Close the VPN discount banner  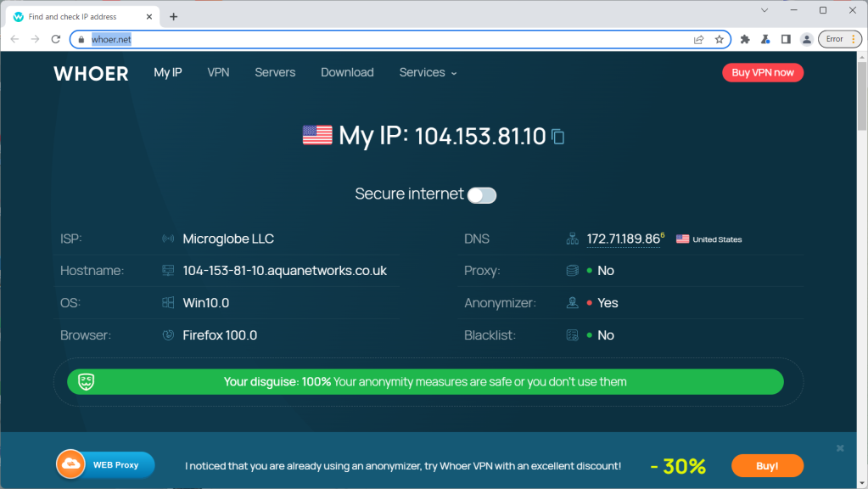(840, 448)
